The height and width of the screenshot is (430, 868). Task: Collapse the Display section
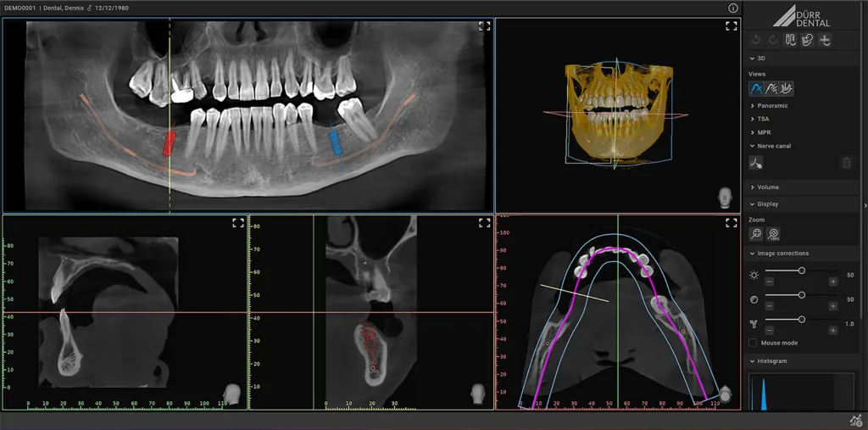coord(753,204)
